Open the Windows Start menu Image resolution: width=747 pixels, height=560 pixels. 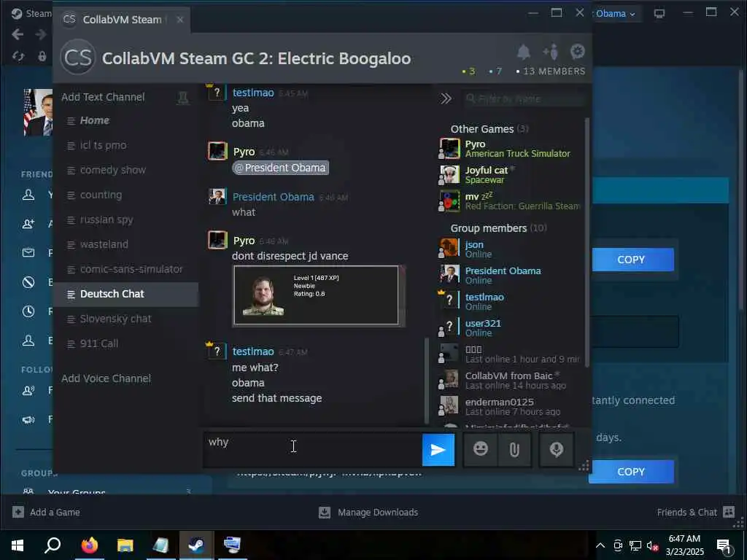(18, 545)
